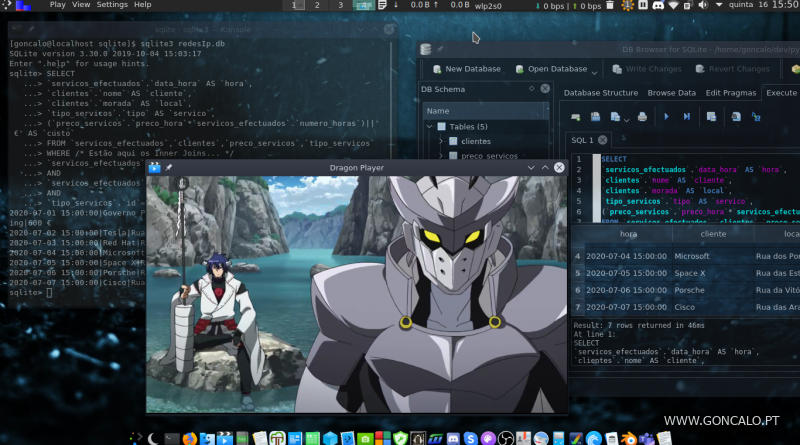Click the open new SQL tab icon
The height and width of the screenshot is (445, 800).
[x=577, y=117]
